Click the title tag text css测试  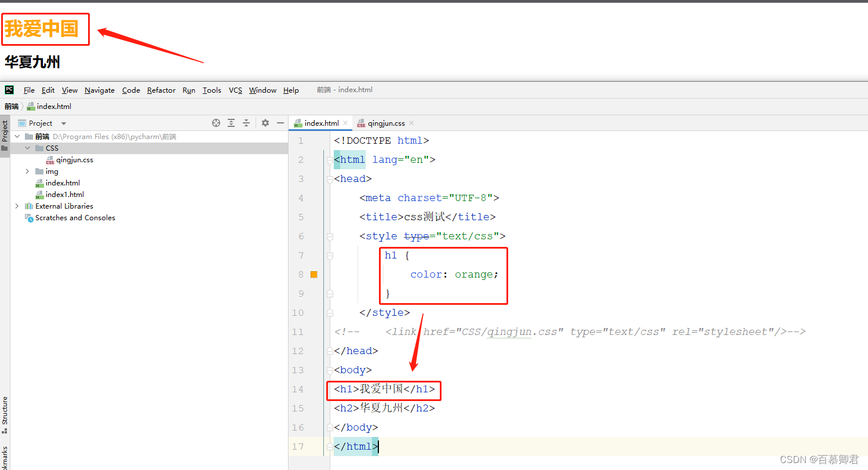click(424, 217)
